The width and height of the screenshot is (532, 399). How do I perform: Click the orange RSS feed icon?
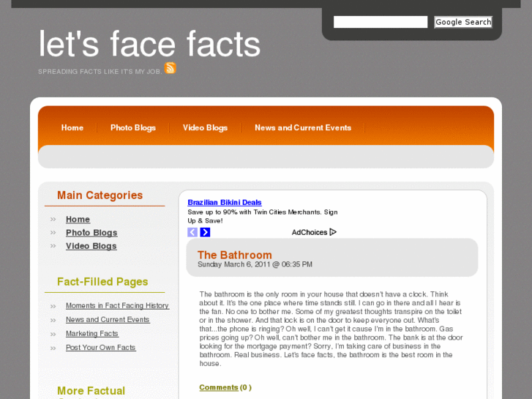(x=171, y=68)
